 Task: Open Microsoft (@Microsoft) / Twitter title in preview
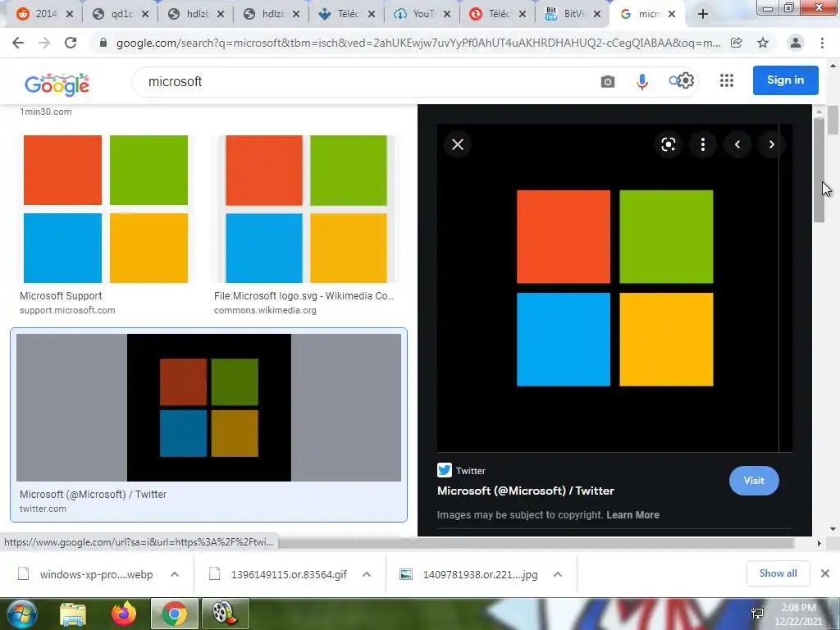click(526, 491)
